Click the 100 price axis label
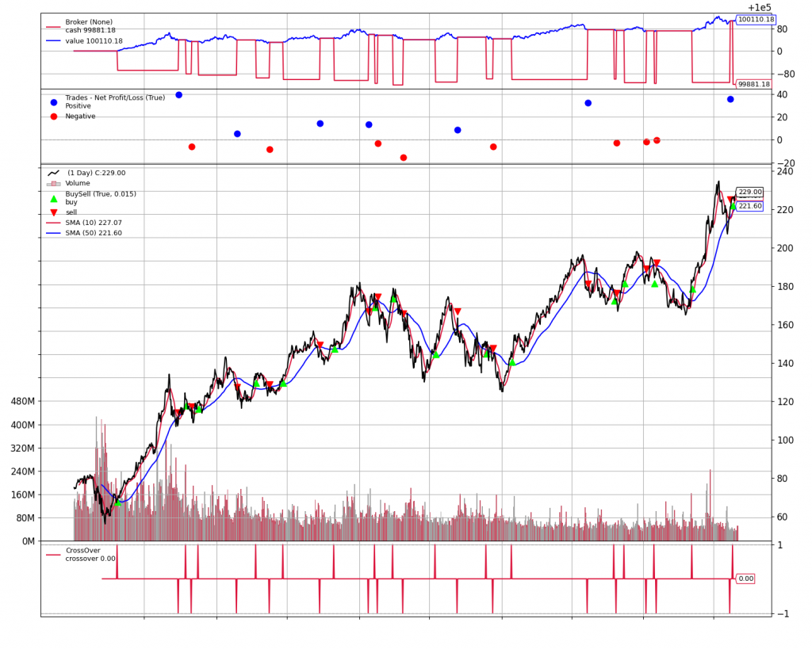 point(785,440)
